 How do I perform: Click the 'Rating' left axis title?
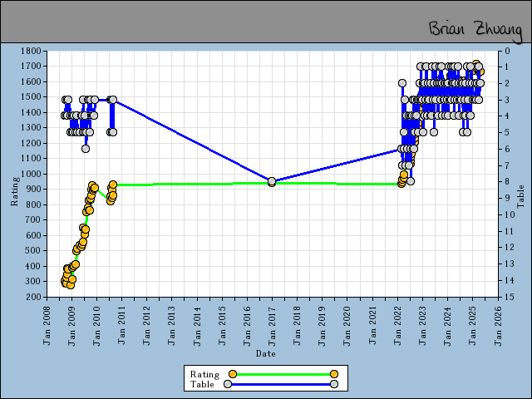click(x=14, y=191)
